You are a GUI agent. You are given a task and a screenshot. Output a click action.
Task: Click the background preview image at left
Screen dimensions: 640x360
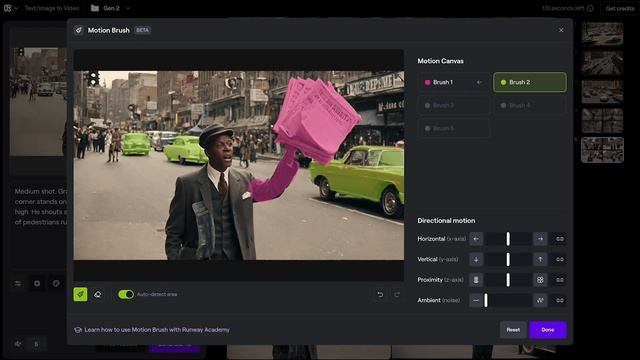38,102
